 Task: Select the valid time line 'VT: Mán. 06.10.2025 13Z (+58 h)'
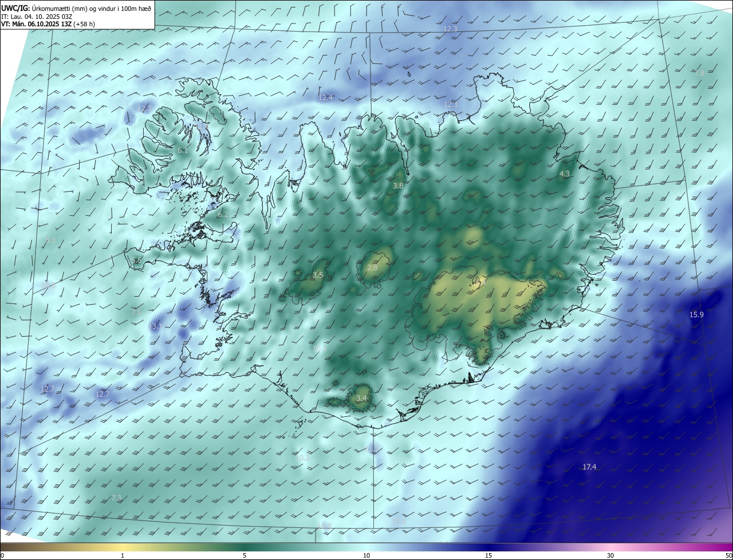[48, 24]
